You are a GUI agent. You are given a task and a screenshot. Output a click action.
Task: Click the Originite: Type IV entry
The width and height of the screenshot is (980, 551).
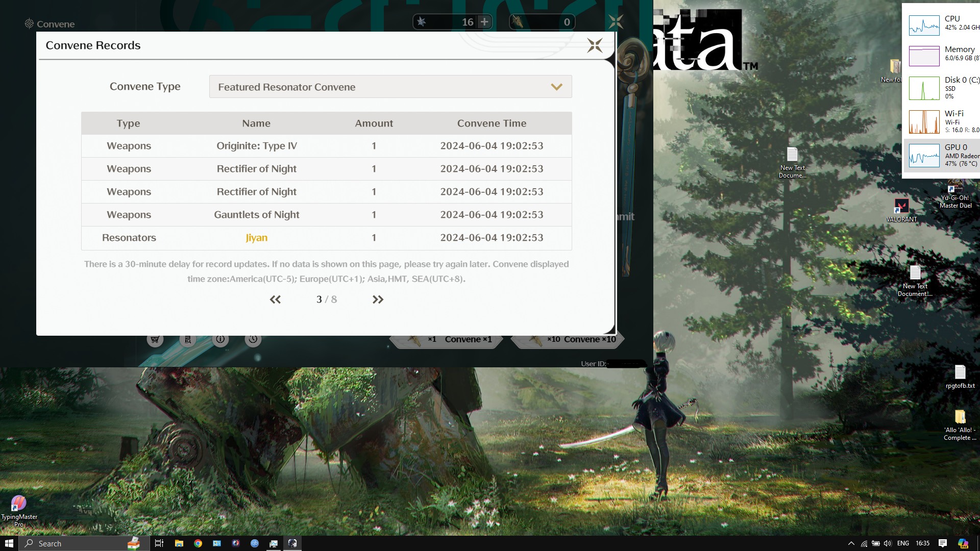tap(257, 146)
